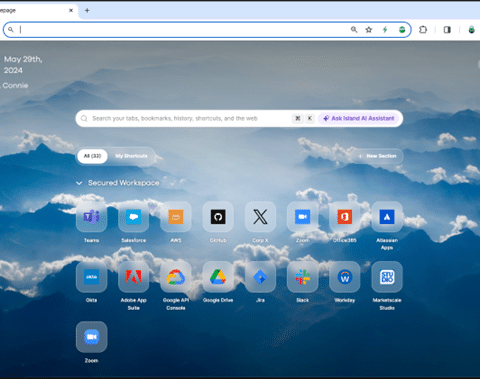Open a new browser tab
This screenshot has width=480, height=379.
coord(87,10)
